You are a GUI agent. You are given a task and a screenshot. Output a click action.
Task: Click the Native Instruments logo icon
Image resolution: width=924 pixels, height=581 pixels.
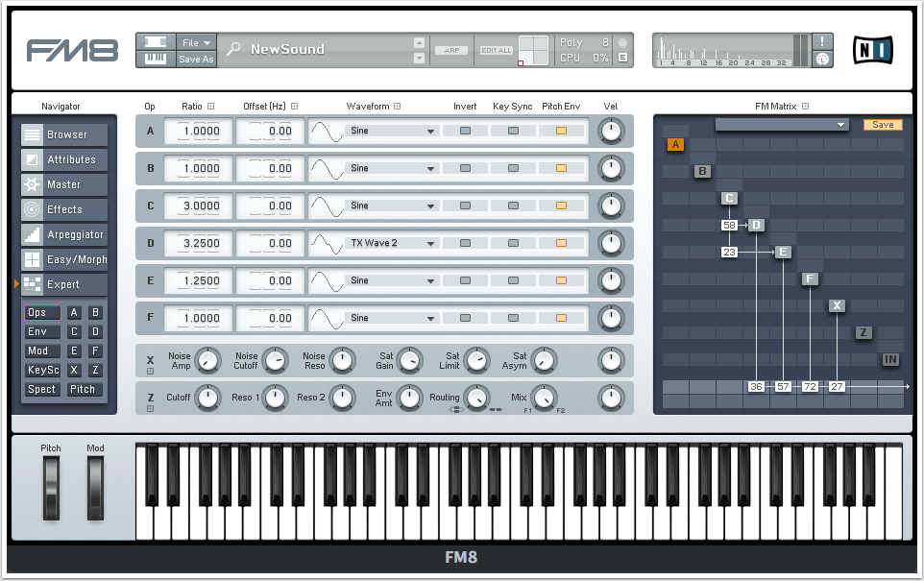(x=872, y=50)
